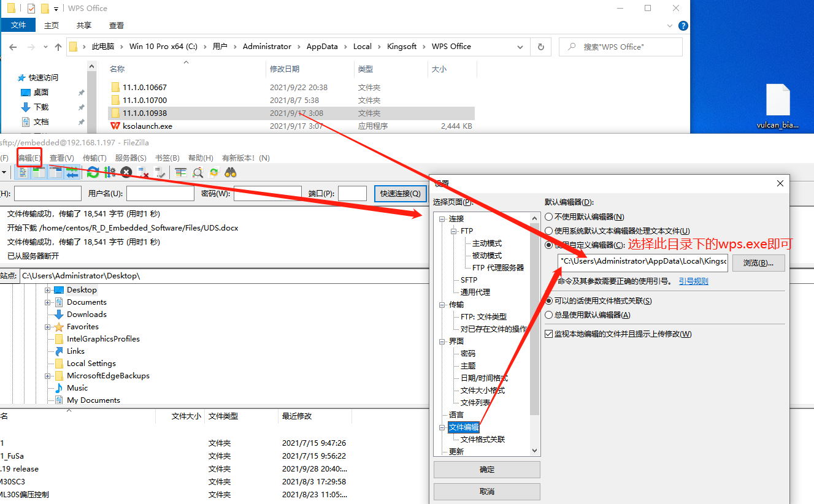
Task: Toggle directory comparison magnifier icon
Action: click(198, 173)
